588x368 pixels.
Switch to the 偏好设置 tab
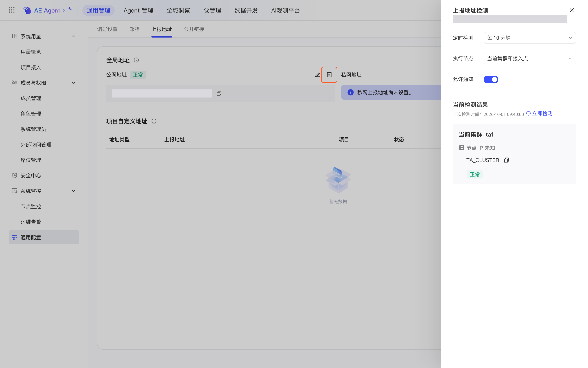(107, 29)
